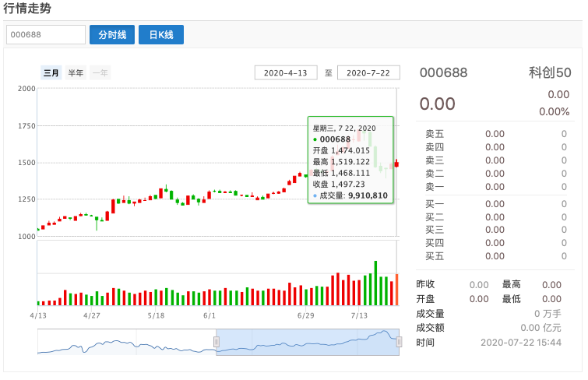Select the 半年 time range
This screenshot has width=588, height=380.
(x=76, y=72)
